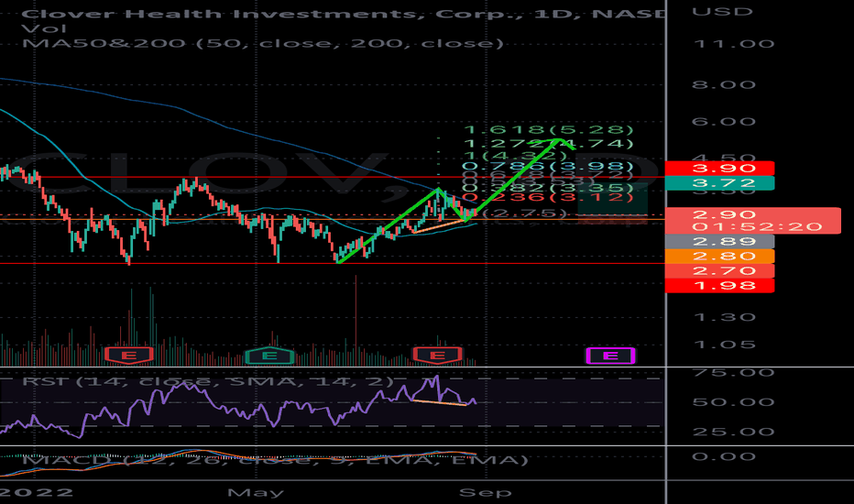Select the 1.98 red price label

719,286
